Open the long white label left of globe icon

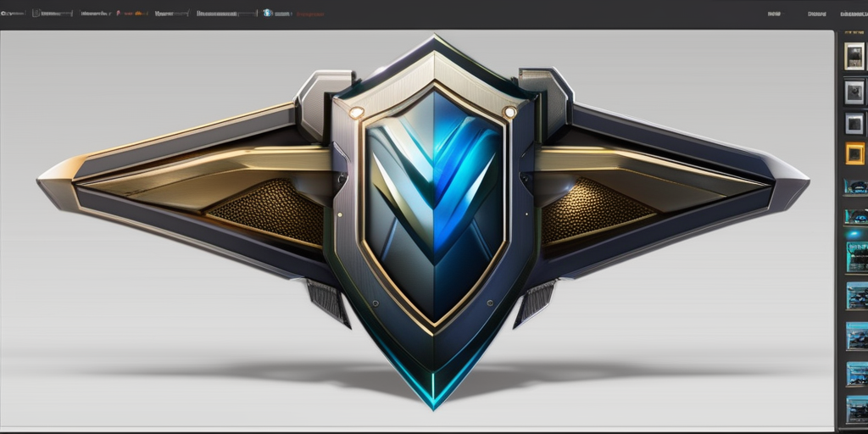[x=225, y=14]
